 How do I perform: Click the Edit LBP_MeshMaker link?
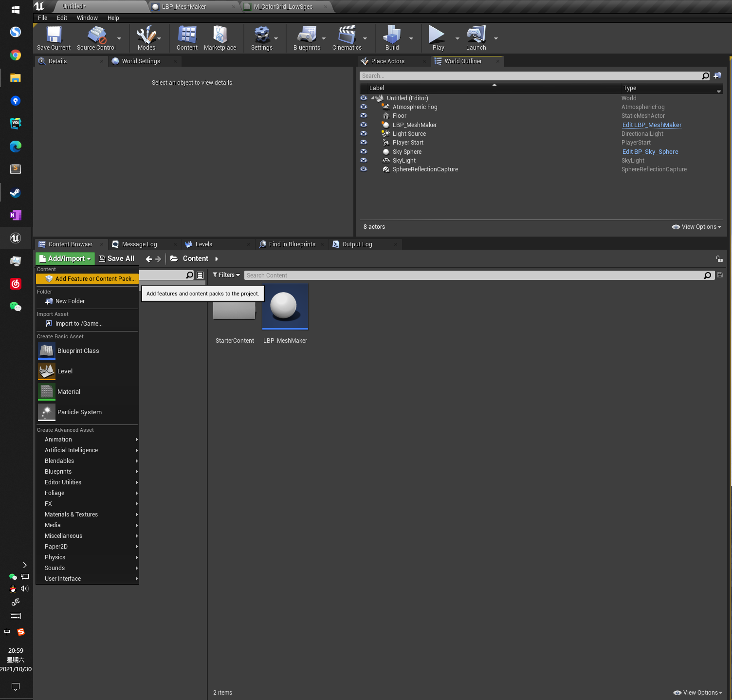(x=651, y=125)
